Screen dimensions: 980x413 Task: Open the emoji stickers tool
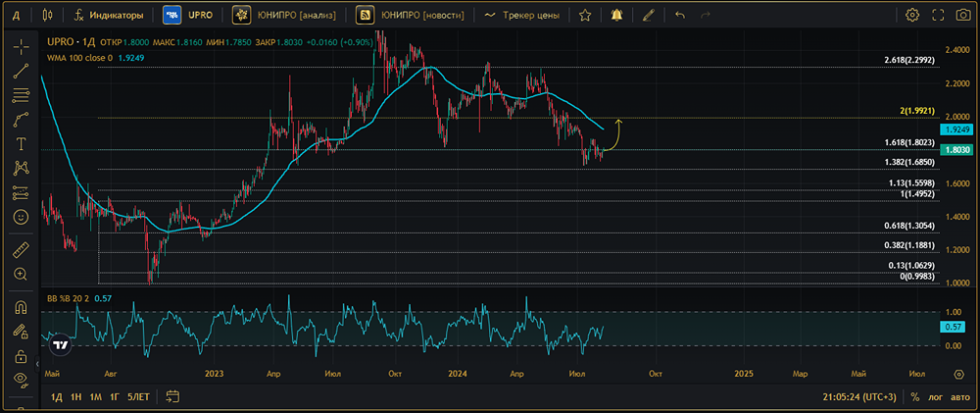(x=21, y=216)
